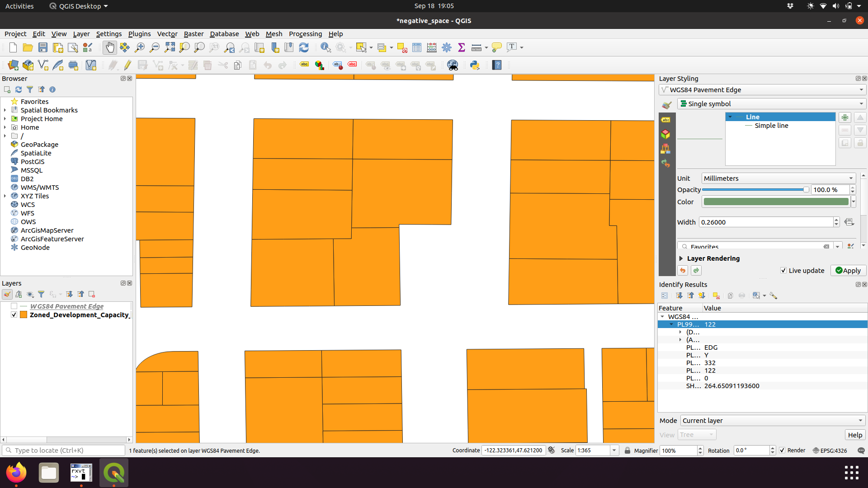This screenshot has width=868, height=488.
Task: Toggle the Render checkbox in status bar
Action: pos(782,450)
